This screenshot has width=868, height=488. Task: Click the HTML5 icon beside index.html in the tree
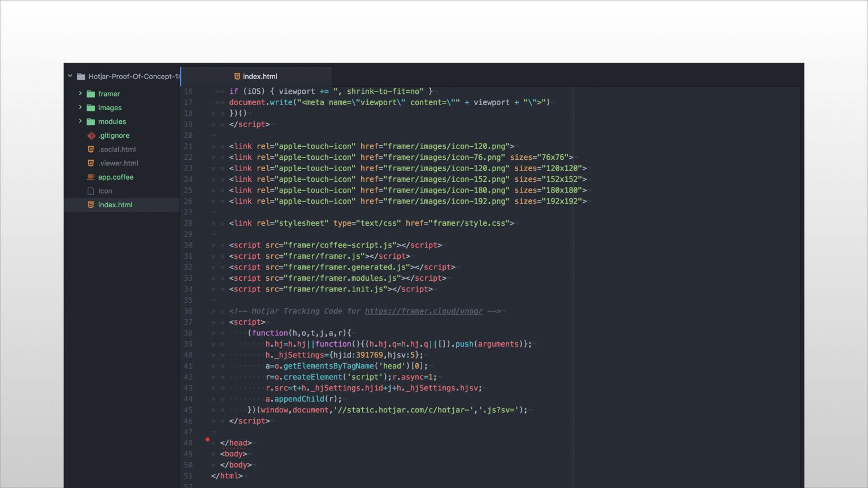91,204
